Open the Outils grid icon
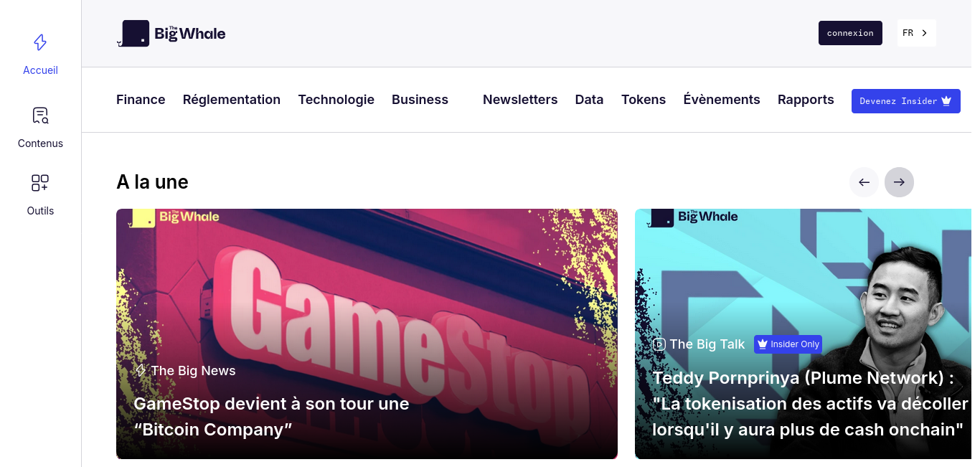The image size is (980, 467). [x=40, y=183]
